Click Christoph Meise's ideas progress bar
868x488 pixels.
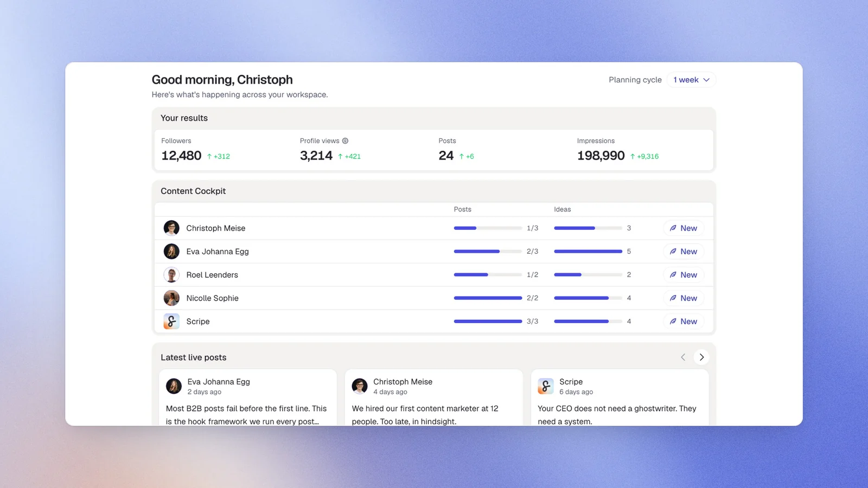pyautogui.click(x=588, y=228)
